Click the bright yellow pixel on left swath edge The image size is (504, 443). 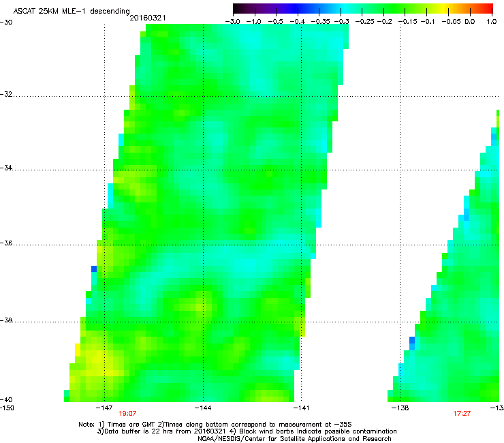pyautogui.click(x=78, y=350)
